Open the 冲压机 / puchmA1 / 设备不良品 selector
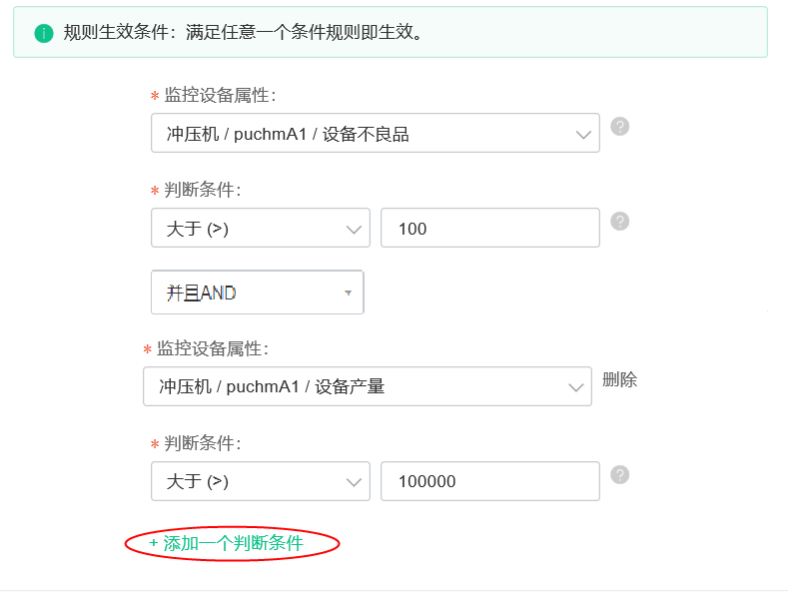This screenshot has height=596, width=802. pos(375,133)
